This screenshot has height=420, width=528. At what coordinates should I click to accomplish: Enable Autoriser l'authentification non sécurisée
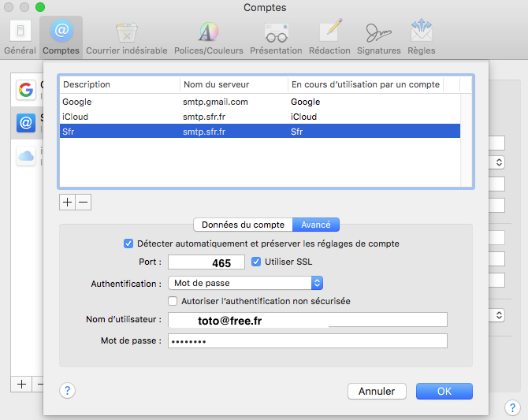(x=173, y=300)
